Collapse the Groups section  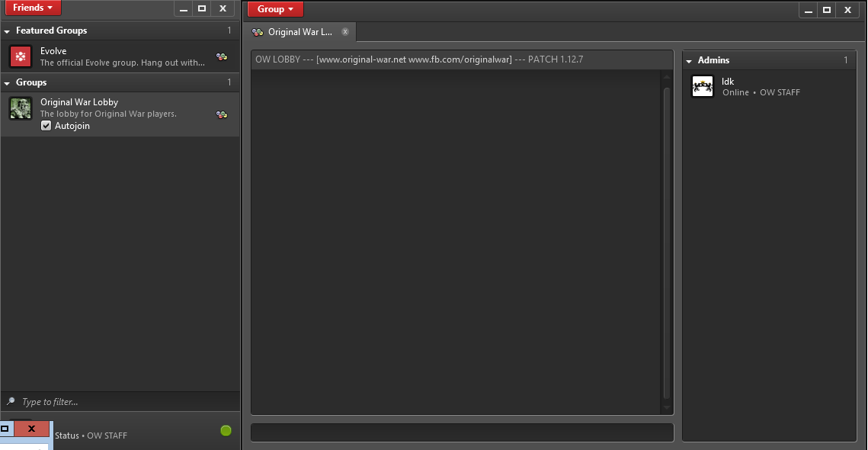click(x=7, y=83)
